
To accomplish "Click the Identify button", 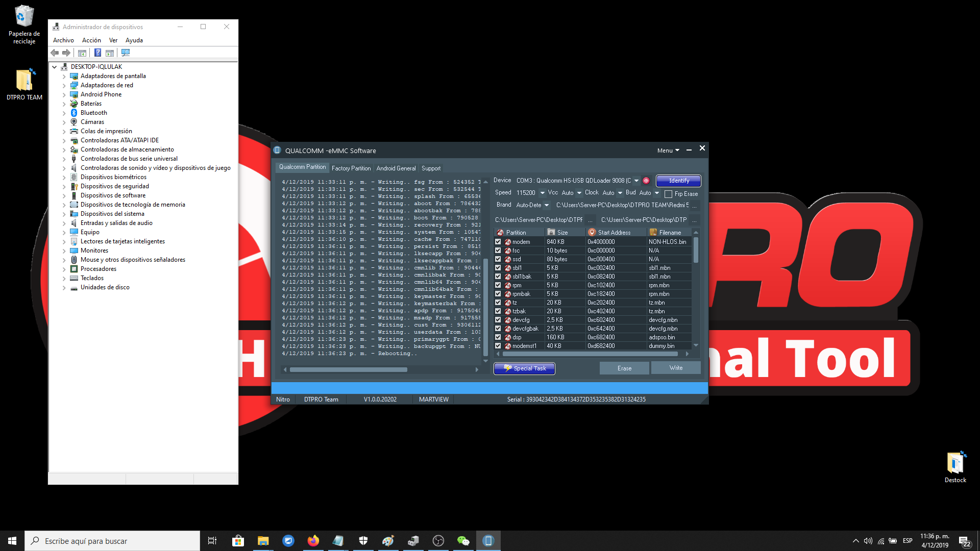I will [x=678, y=181].
